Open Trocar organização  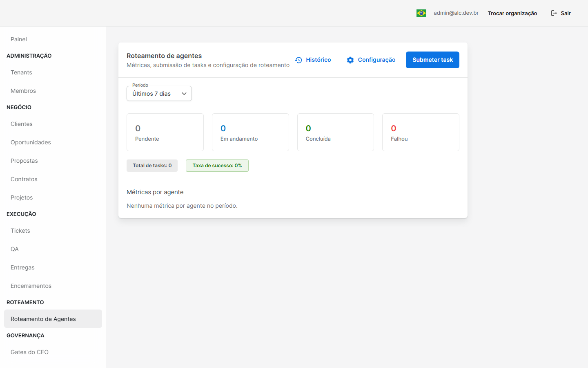tap(512, 13)
